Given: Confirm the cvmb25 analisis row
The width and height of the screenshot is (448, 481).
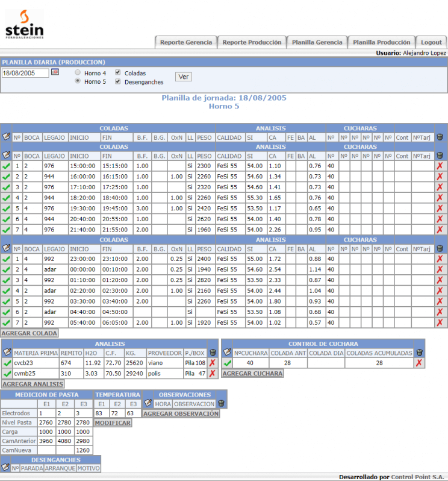Looking at the screenshot, I should click(x=7, y=374).
